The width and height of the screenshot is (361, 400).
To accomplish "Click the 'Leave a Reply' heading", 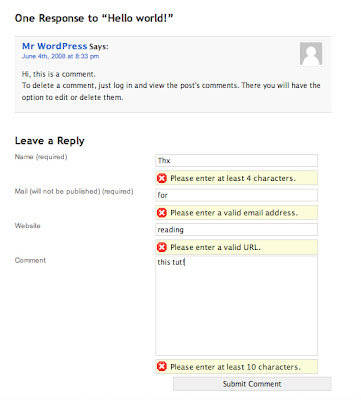I will 50,141.
